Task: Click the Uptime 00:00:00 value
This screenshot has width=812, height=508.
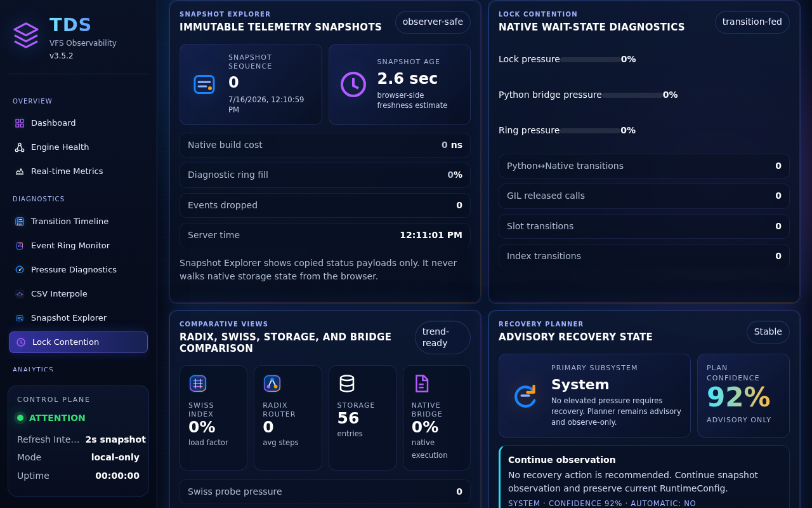Action: (x=117, y=476)
